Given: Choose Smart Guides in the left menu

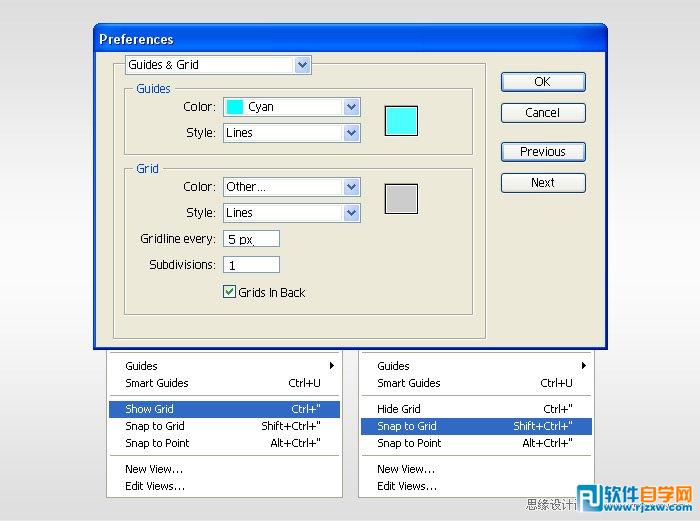Looking at the screenshot, I should click(x=224, y=383).
